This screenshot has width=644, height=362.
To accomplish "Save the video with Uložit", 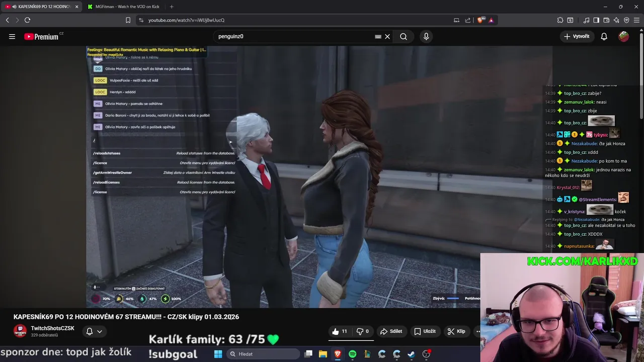I will coord(425,331).
